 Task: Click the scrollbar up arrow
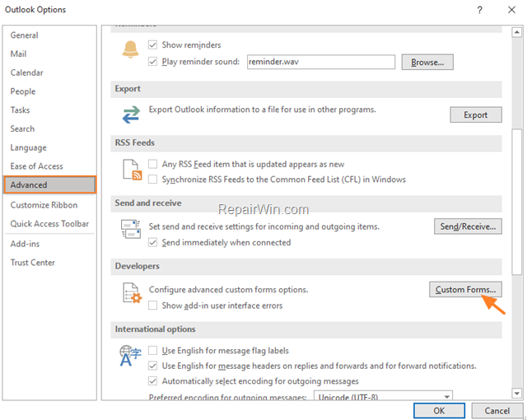click(516, 32)
